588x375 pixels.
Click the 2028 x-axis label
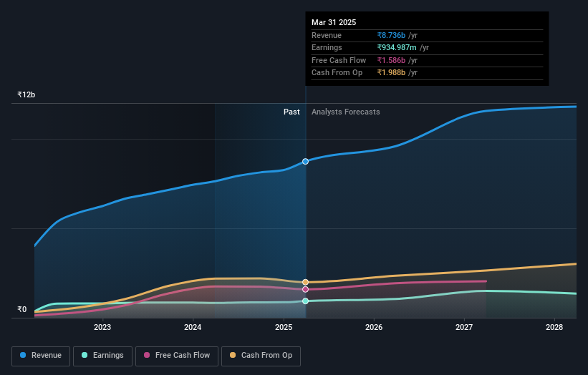click(554, 327)
